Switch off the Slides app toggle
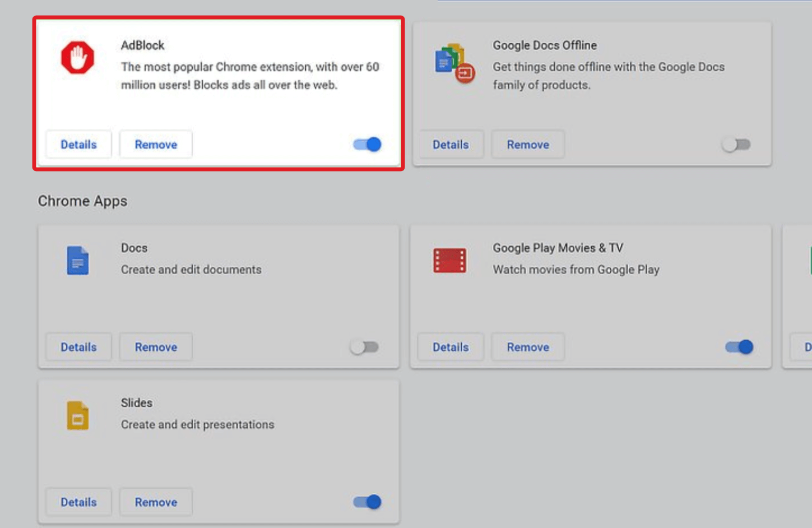812x528 pixels. 368,502
